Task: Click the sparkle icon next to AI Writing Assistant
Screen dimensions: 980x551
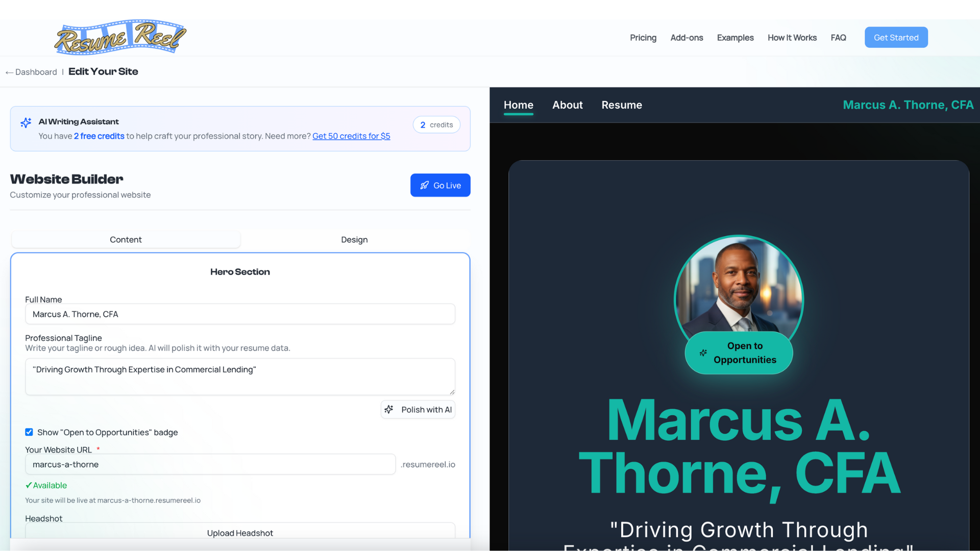Action: [x=26, y=122]
